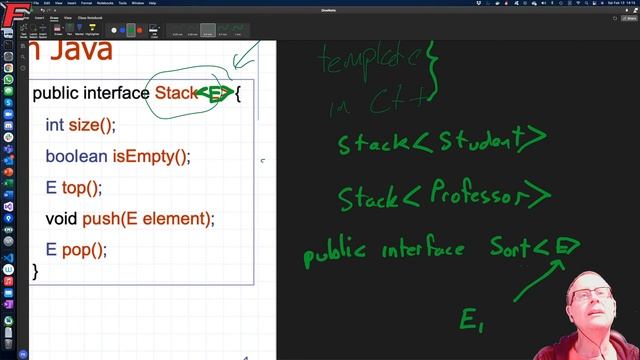
Task: Open OneNote from the dock
Action: click(x=9, y=304)
